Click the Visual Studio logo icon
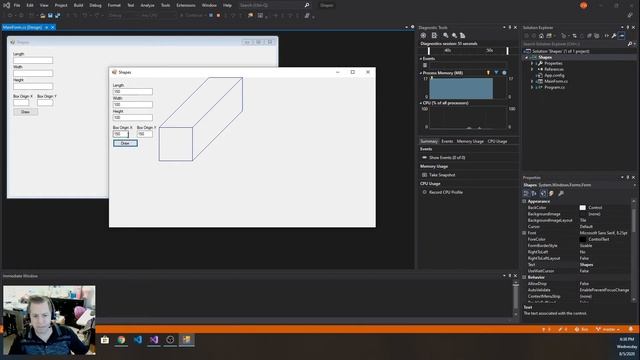 pyautogui.click(x=7, y=5)
